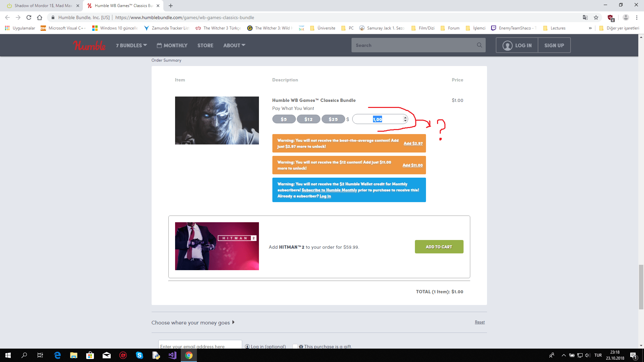
Task: Click the search magnifier icon
Action: (x=479, y=45)
